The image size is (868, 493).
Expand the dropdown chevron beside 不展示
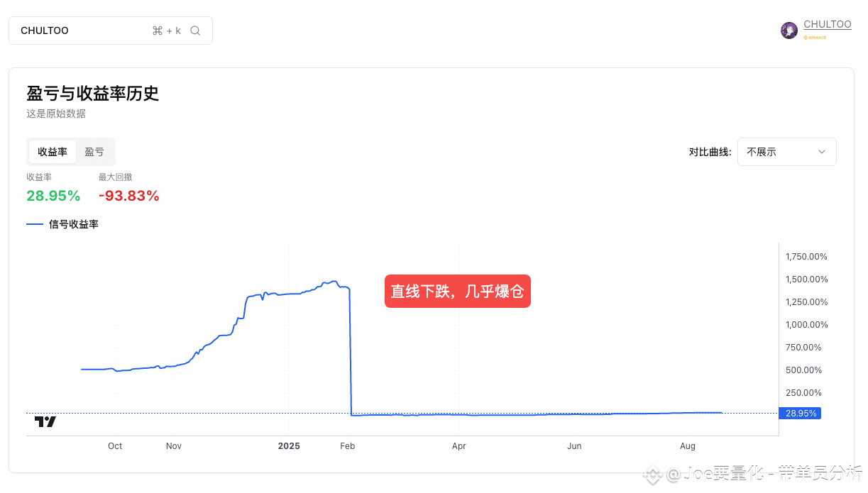[822, 152]
